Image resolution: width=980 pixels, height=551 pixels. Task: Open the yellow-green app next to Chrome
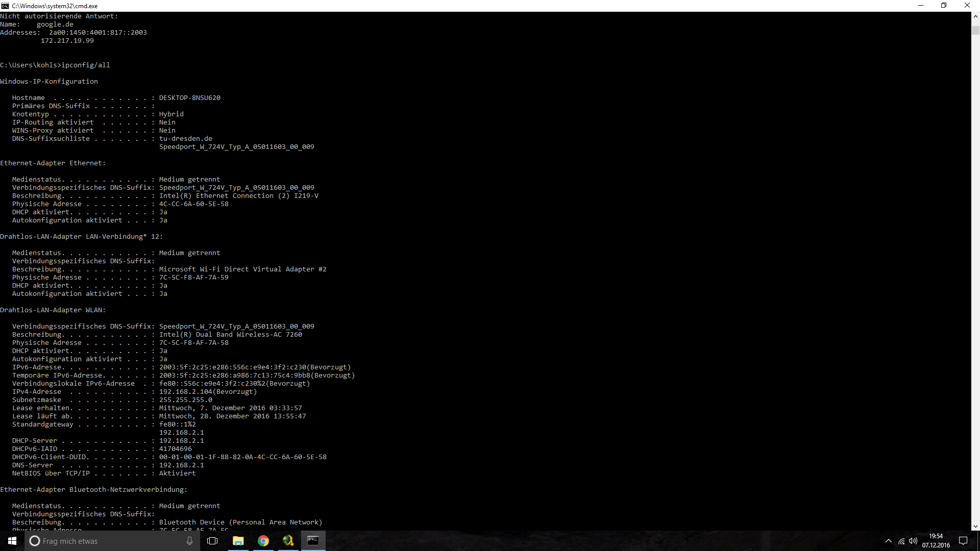[288, 541]
